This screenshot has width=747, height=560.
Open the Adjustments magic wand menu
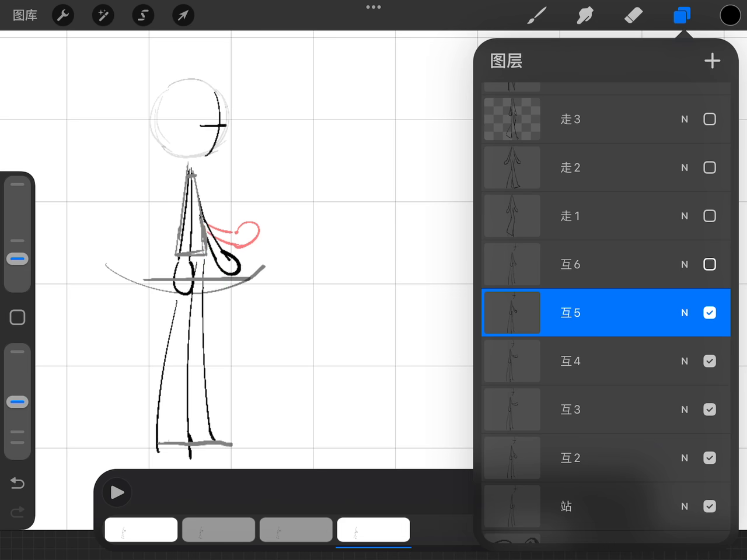pyautogui.click(x=103, y=15)
